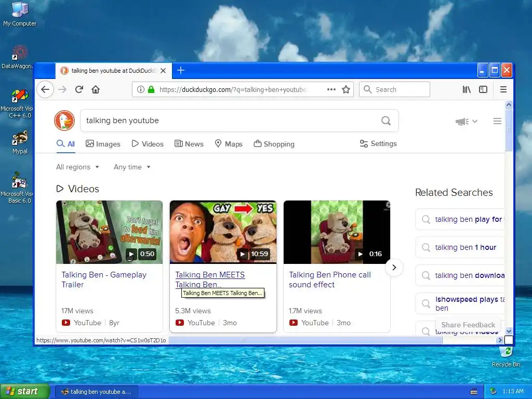Click the vertical scrollbar down arrow

509,331
